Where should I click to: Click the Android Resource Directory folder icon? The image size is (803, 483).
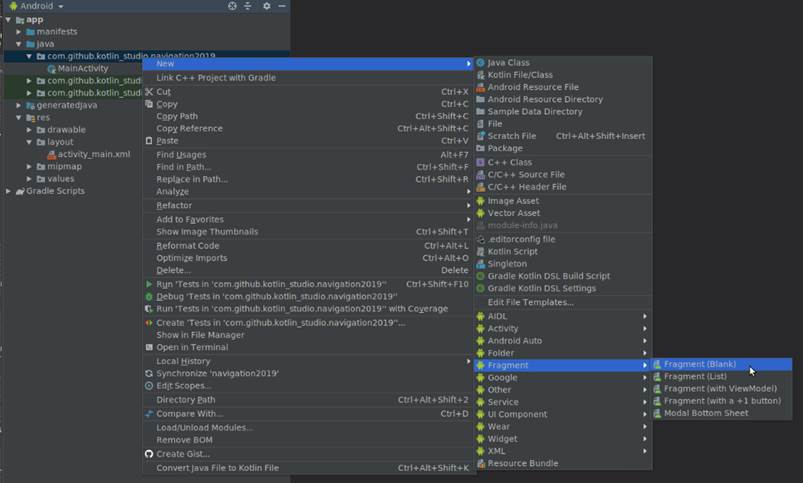point(480,99)
